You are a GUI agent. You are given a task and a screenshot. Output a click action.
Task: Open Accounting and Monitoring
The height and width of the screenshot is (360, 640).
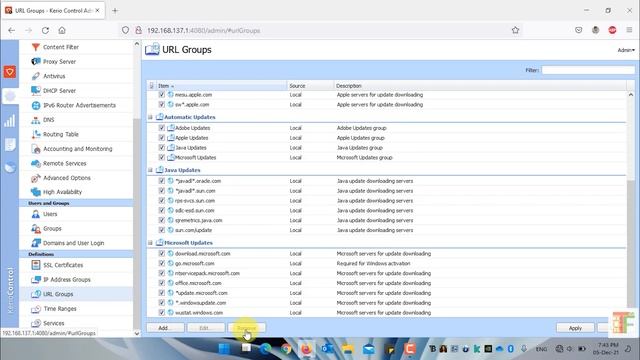(78, 149)
